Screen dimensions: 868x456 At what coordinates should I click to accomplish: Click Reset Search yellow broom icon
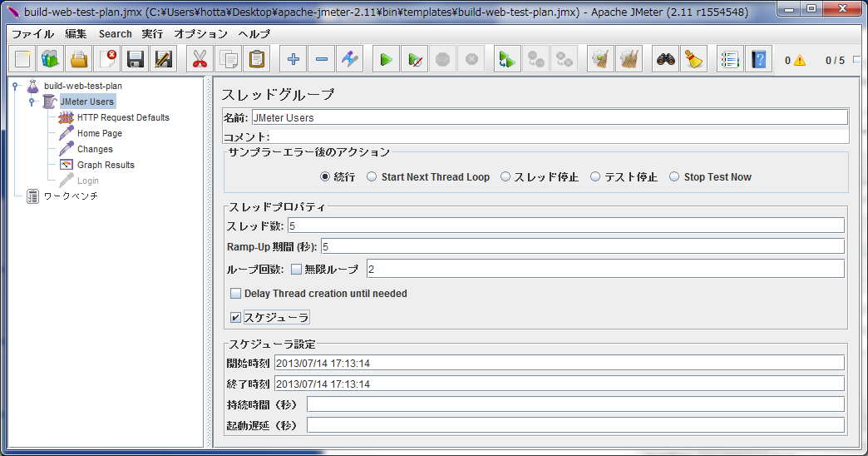[x=693, y=59]
